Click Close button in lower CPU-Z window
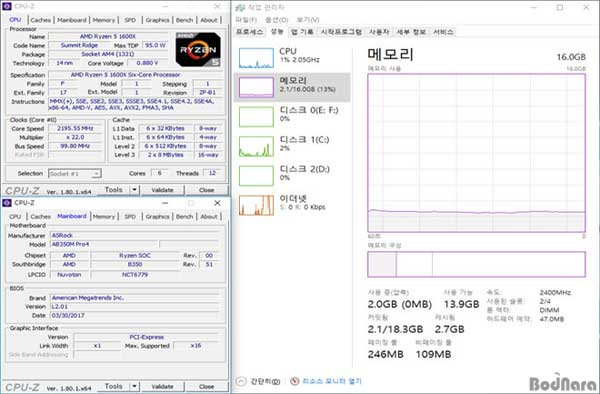This screenshot has height=394, width=600. [207, 386]
